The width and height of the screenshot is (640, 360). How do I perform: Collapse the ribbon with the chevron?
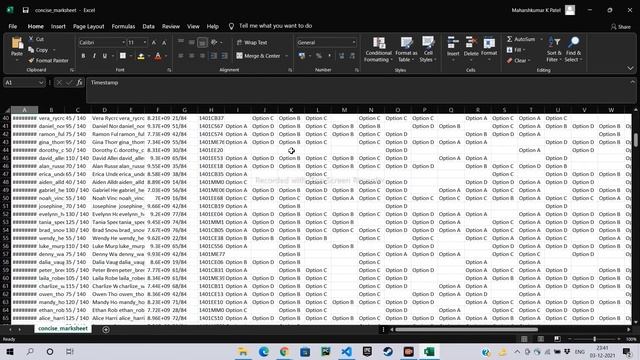point(630,68)
